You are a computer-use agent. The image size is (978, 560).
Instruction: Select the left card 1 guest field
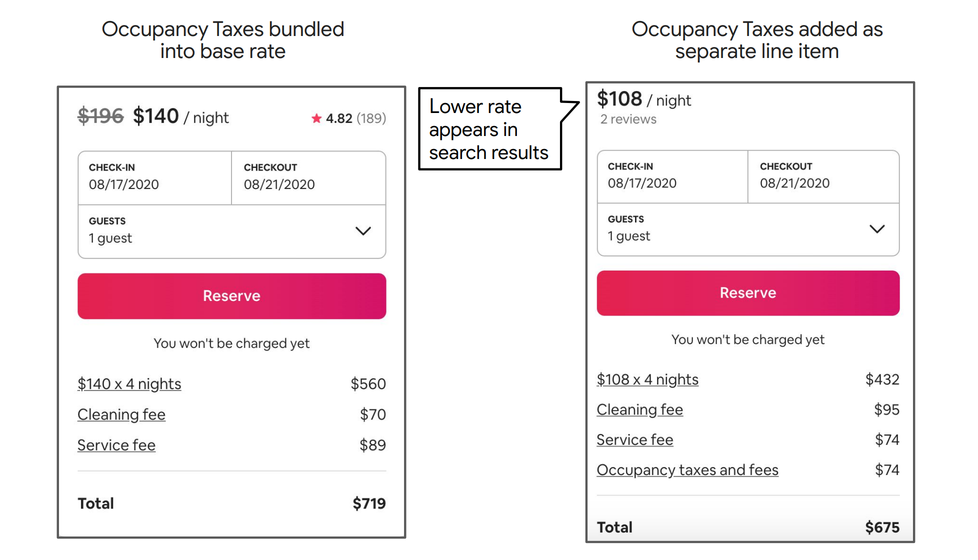coord(232,231)
